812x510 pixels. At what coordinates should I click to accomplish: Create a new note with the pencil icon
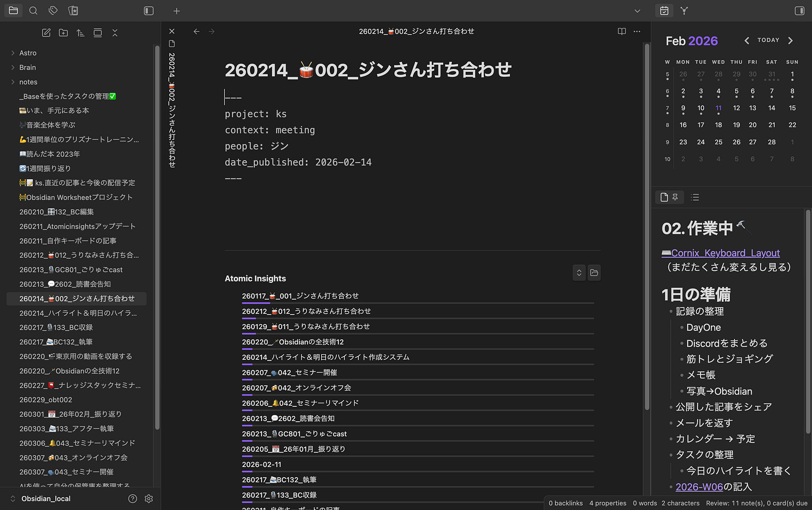pyautogui.click(x=46, y=32)
